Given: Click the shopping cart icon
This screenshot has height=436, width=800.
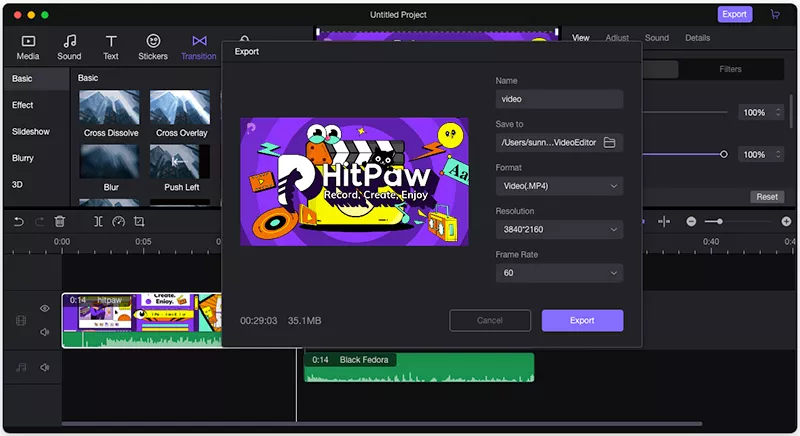Looking at the screenshot, I should click(x=775, y=14).
